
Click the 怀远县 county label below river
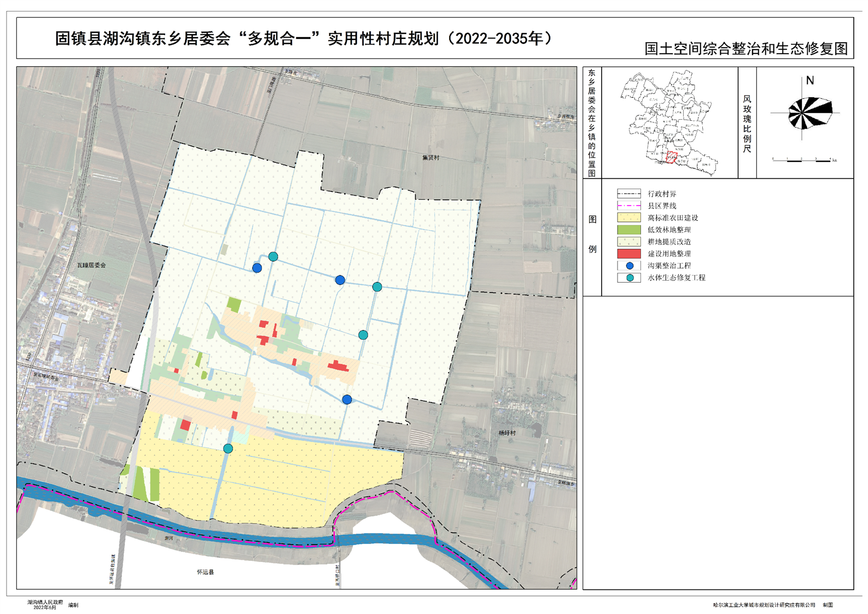(205, 572)
